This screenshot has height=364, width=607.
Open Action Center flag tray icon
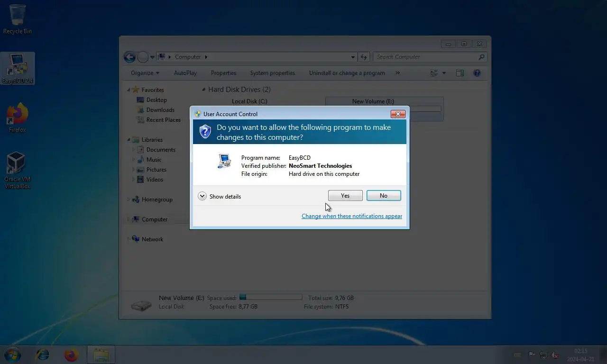(532, 355)
